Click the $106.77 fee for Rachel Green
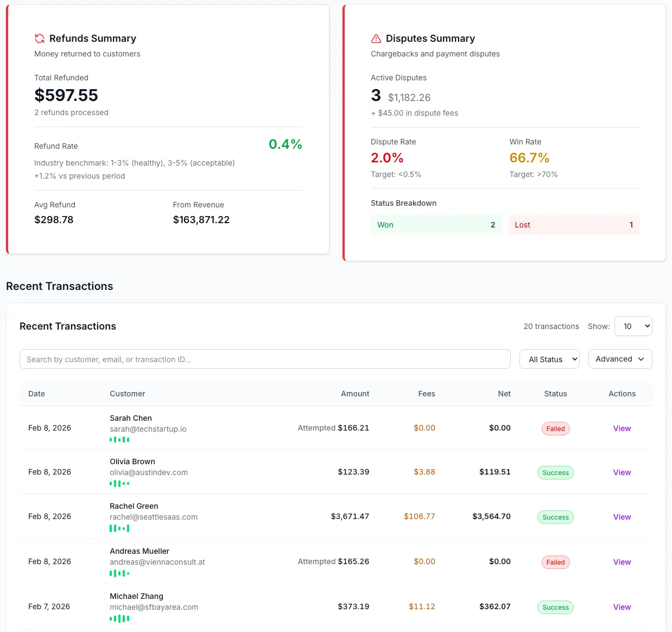Viewport: 672px width, 632px height. (420, 516)
